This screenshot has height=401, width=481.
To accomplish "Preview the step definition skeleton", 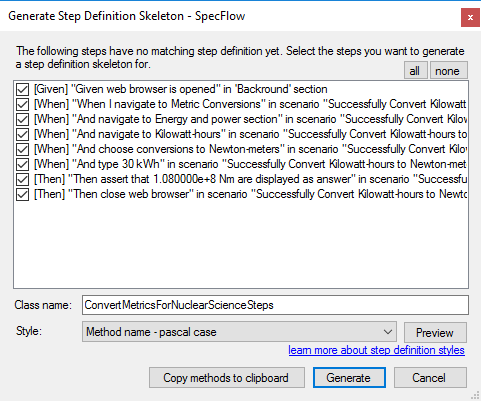I will (x=435, y=332).
